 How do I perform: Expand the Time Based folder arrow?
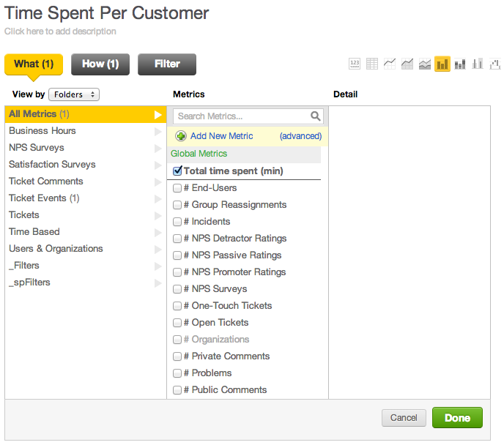157,233
